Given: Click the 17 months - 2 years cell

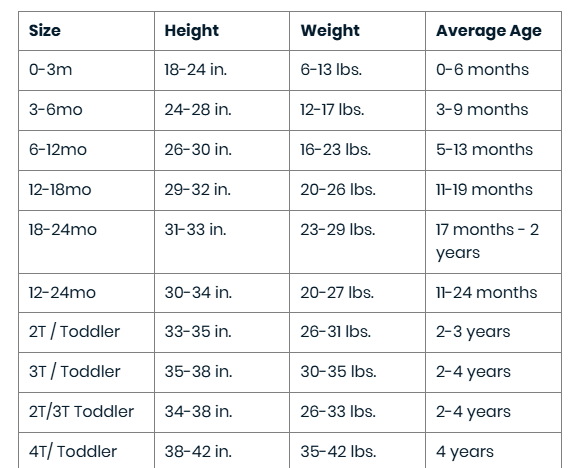Looking at the screenshot, I should [x=494, y=242].
